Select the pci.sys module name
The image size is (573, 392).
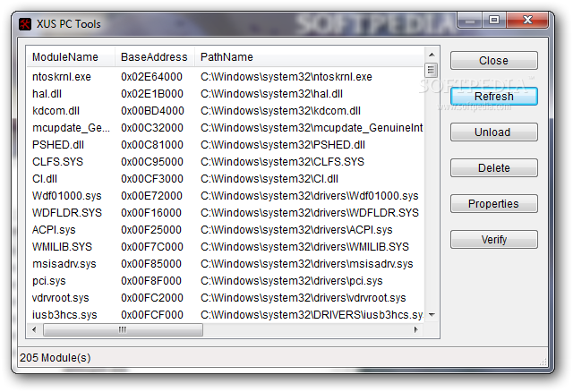[x=49, y=280]
